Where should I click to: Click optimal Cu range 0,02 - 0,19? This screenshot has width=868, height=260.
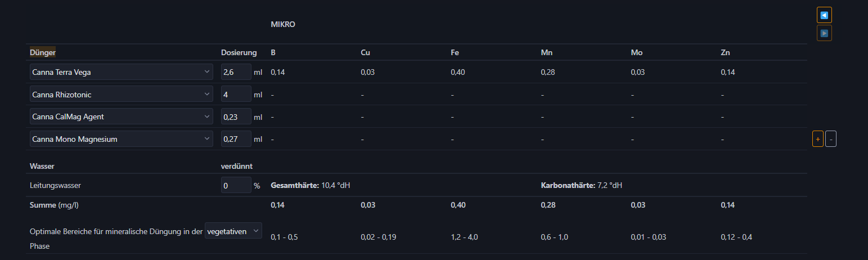379,237
